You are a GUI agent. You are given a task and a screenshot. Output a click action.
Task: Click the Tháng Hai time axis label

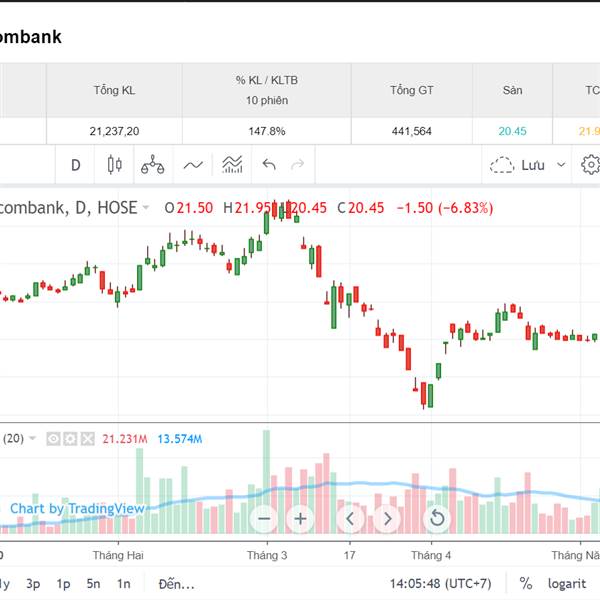click(x=118, y=555)
